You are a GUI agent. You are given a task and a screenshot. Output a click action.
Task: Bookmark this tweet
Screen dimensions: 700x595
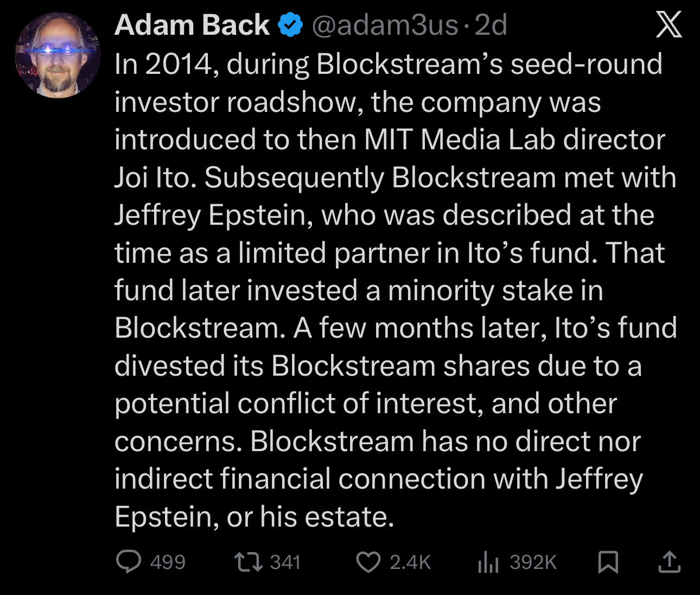coord(608,562)
